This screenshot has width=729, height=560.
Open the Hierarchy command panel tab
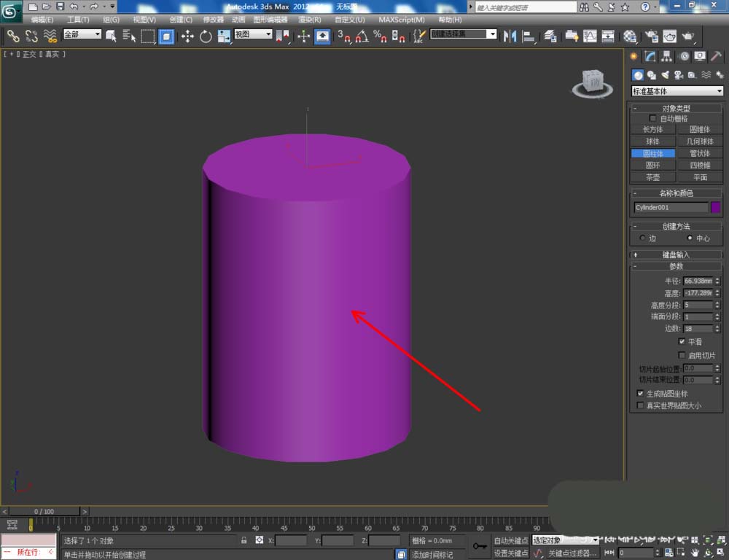pos(667,56)
